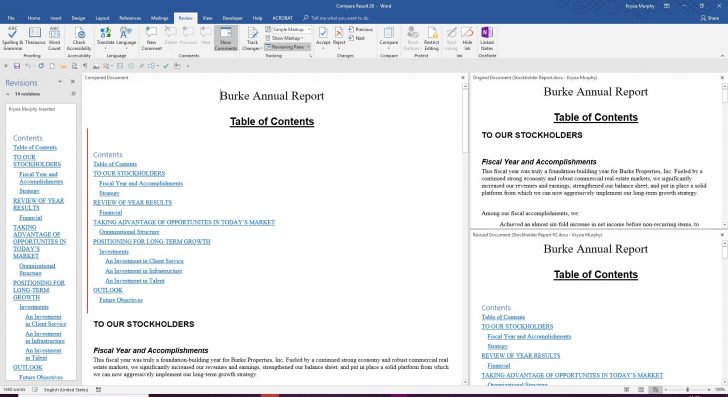Open Linked Notes in OneNote
The image size is (728, 397).
487,38
